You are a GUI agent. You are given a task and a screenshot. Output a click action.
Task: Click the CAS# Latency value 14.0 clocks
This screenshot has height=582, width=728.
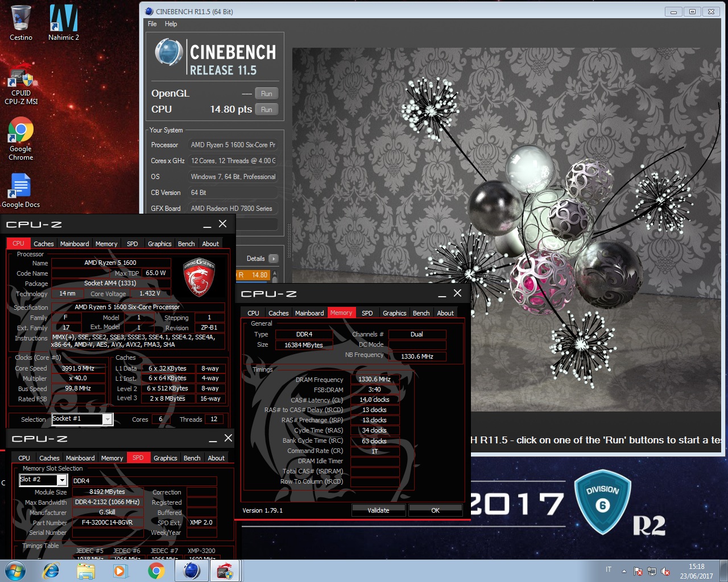click(374, 400)
